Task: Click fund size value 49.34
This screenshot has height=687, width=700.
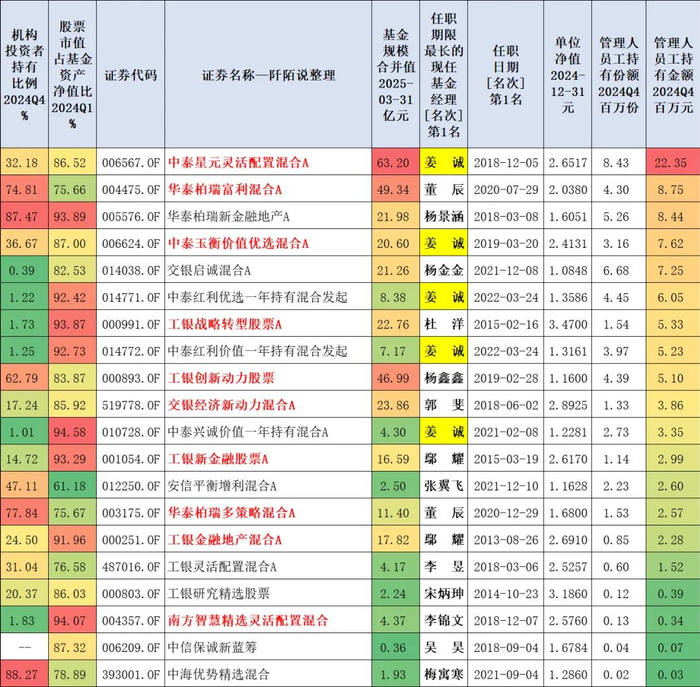Action: 393,190
